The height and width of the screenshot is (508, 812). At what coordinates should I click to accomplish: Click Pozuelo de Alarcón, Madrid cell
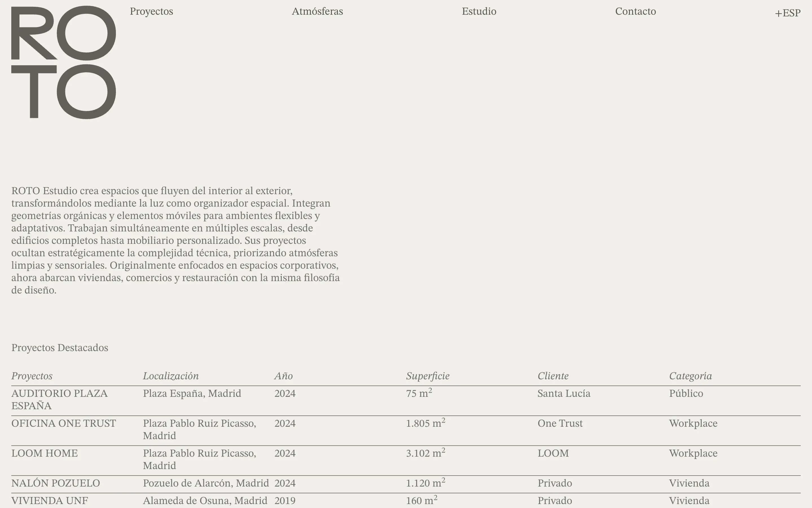click(x=206, y=483)
